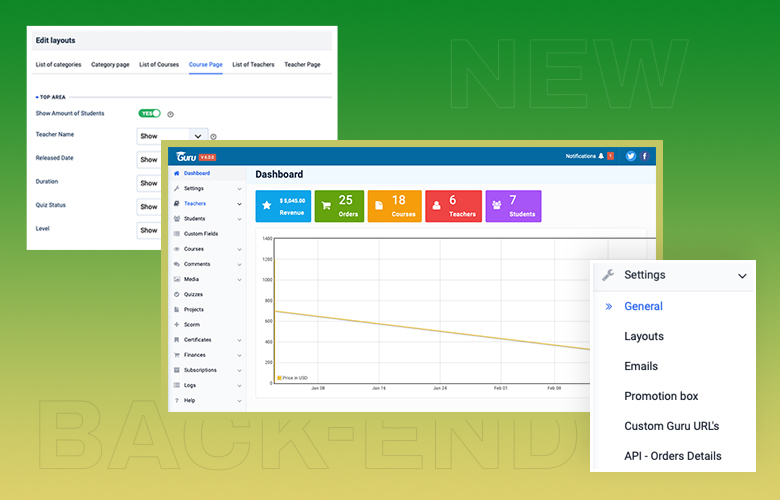This screenshot has height=500, width=780.
Task: Expand the Students chevron in sidebar
Action: pyautogui.click(x=239, y=219)
